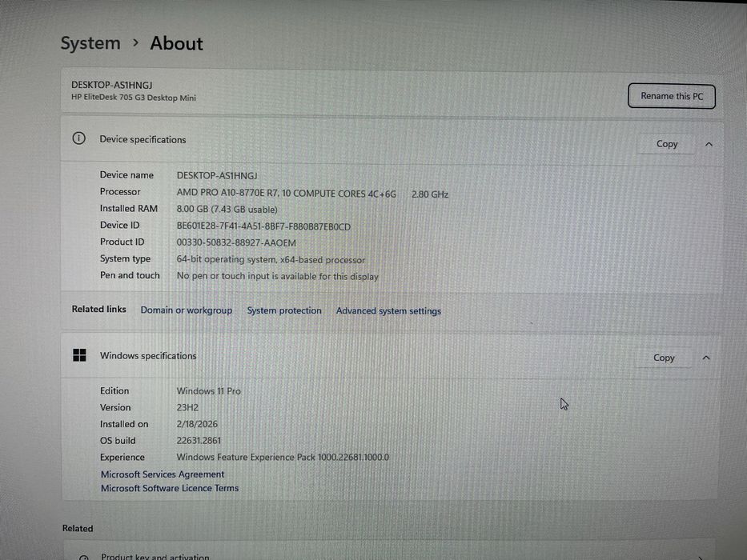Click the System type label
The width and height of the screenshot is (747, 560).
coord(125,258)
